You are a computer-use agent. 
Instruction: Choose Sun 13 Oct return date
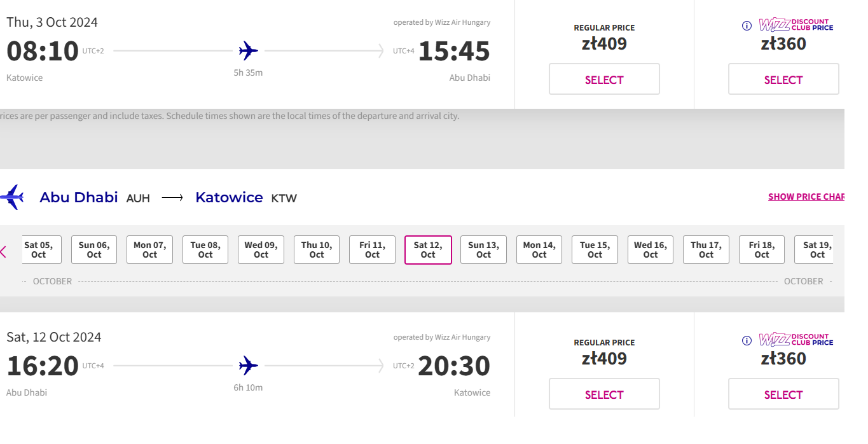pos(484,250)
